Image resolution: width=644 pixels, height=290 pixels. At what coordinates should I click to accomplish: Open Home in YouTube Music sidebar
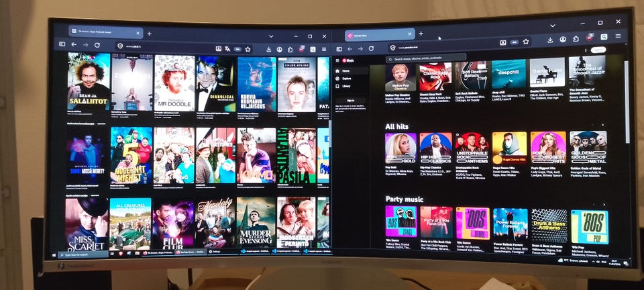click(x=350, y=70)
